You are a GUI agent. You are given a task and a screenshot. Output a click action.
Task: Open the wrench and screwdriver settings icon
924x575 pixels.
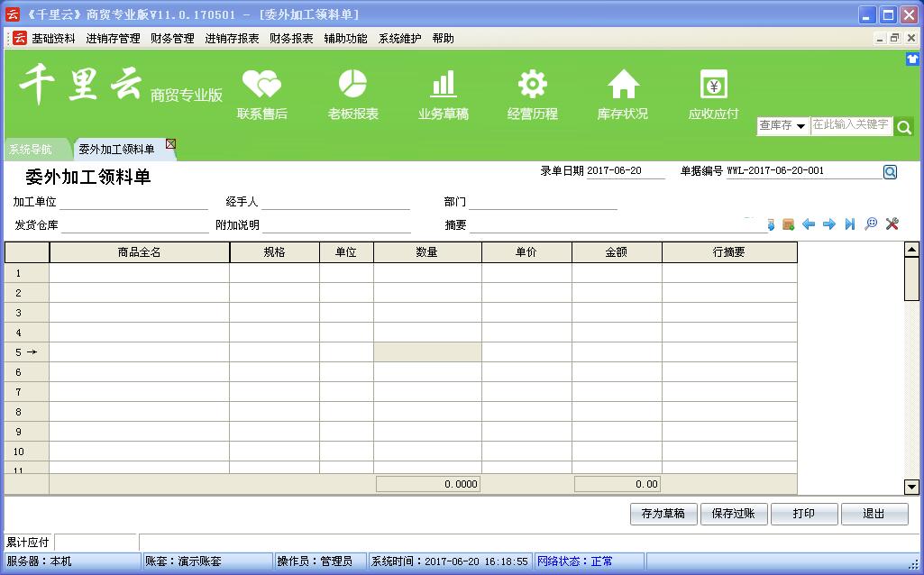pyautogui.click(x=892, y=224)
